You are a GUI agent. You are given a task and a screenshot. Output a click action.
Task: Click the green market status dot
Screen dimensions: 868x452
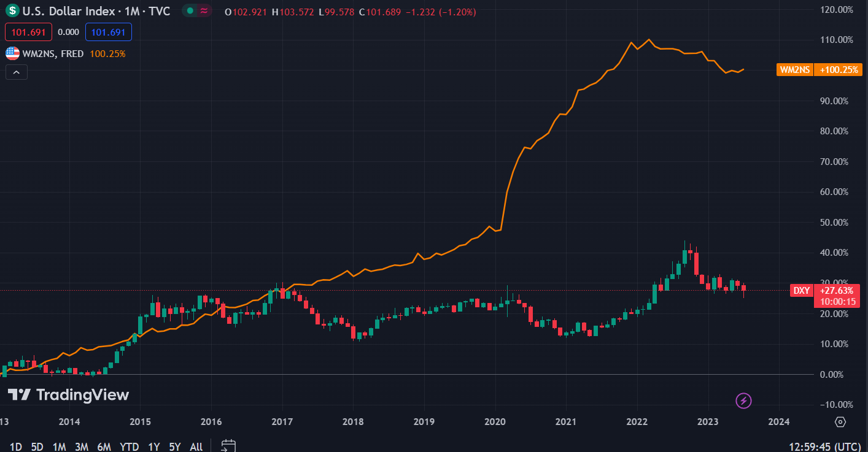190,11
